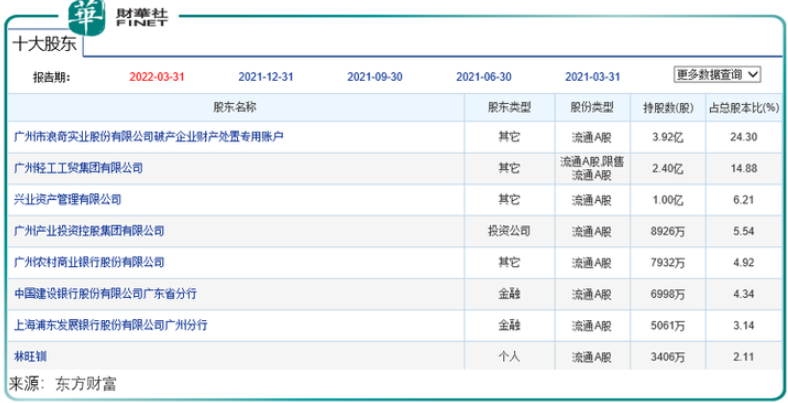This screenshot has width=788, height=403.
Task: Click the 持股数(股) column header
Action: [x=669, y=107]
